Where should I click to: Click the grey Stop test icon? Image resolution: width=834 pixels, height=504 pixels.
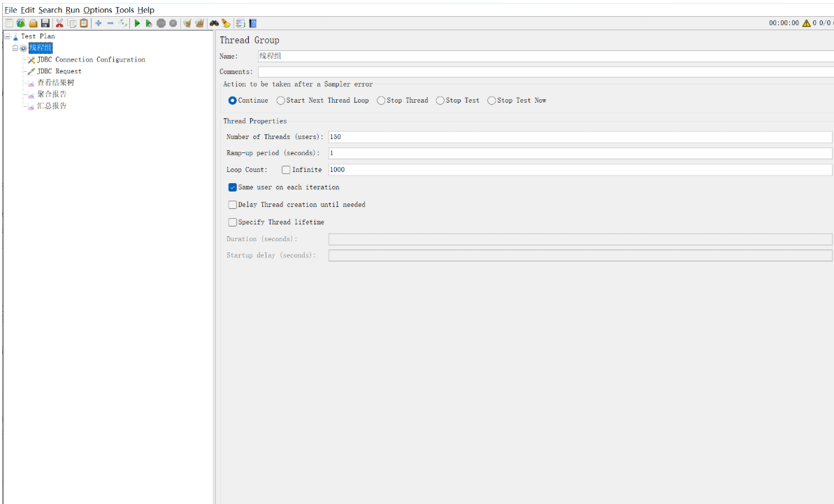tap(161, 23)
